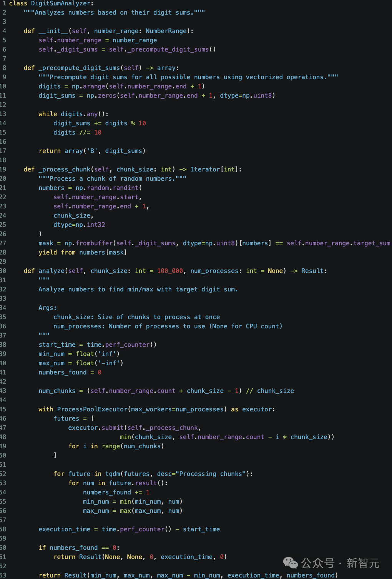The width and height of the screenshot is (392, 579).
Task: Click the 新智元 watermark text
Action: coord(363,563)
